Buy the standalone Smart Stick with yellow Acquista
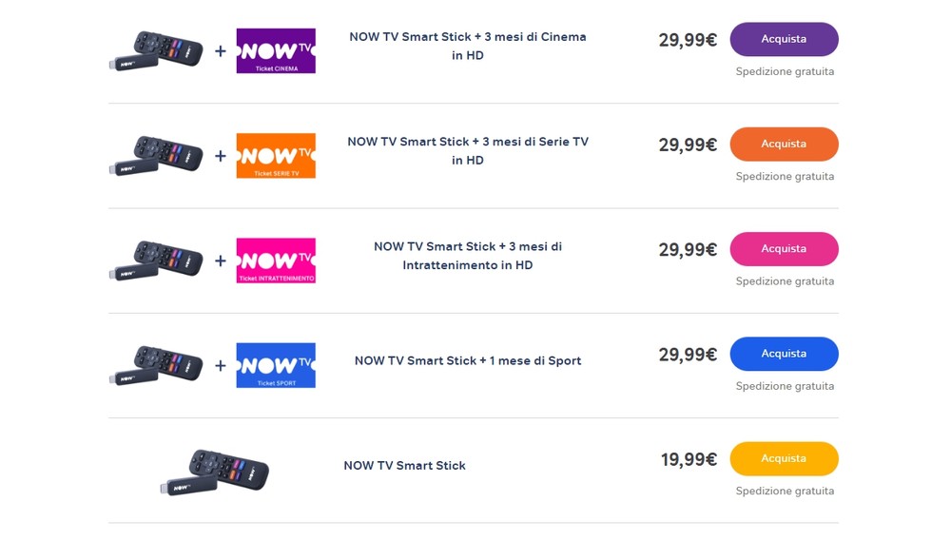 click(x=784, y=459)
